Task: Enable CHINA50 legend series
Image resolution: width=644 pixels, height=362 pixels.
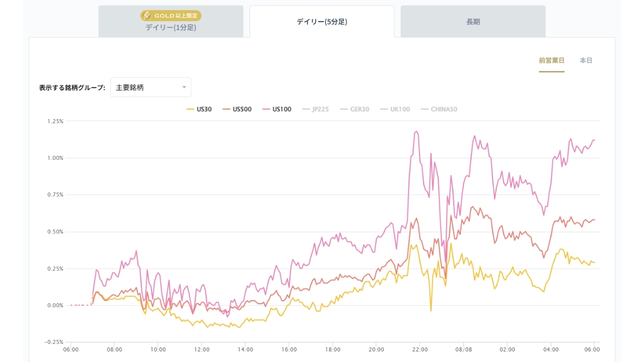Action: (x=439, y=109)
